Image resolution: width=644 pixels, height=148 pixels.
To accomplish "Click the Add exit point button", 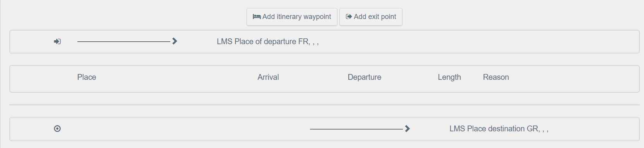I will tap(371, 17).
